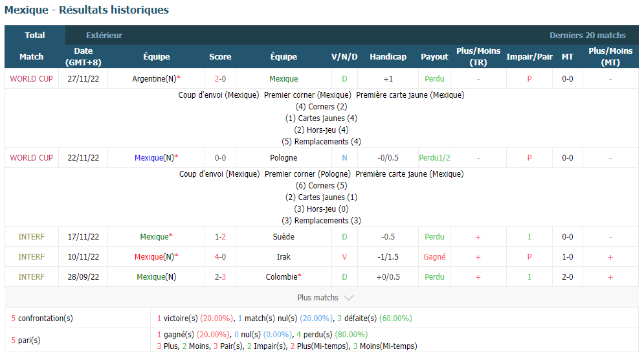Open the WORLD CUP link dated 27/11/22
Viewport: 644px width, 358px height.
click(x=32, y=79)
